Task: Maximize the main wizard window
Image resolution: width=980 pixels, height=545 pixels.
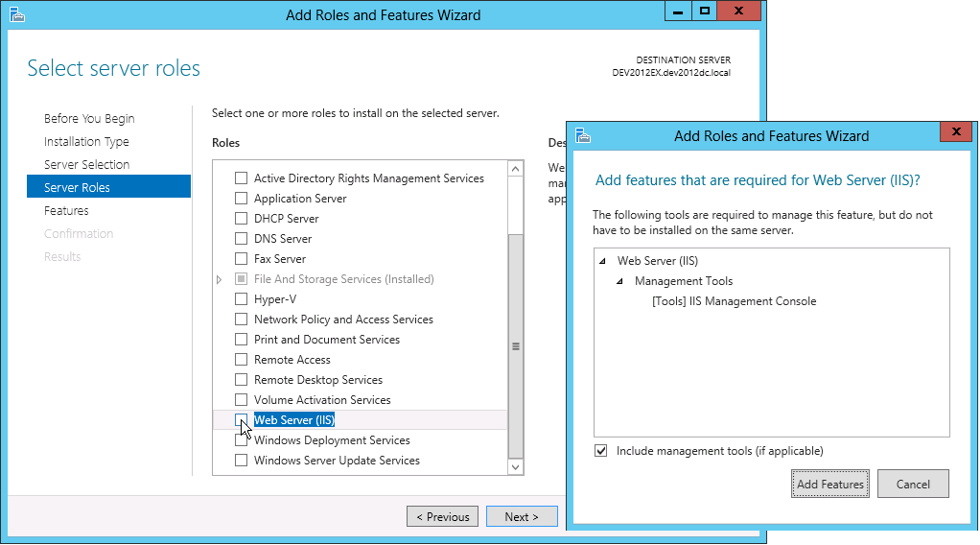Action: coord(705,12)
